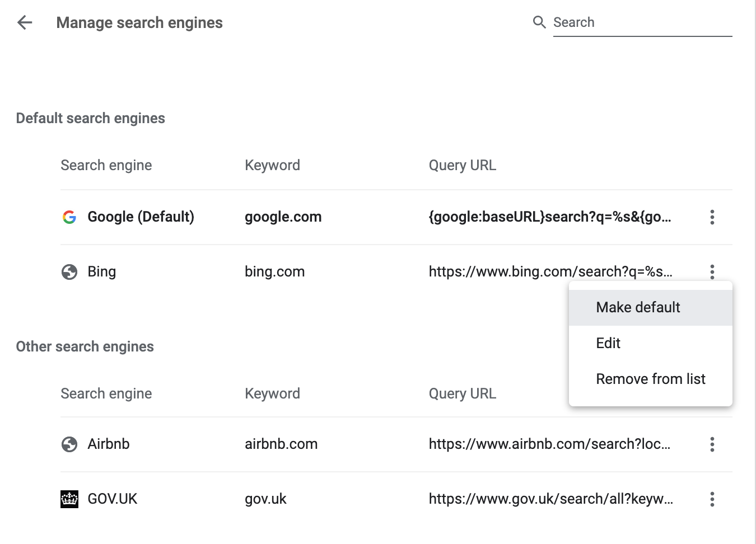This screenshot has width=756, height=544.
Task: Click Search engine header in default section
Action: (106, 166)
